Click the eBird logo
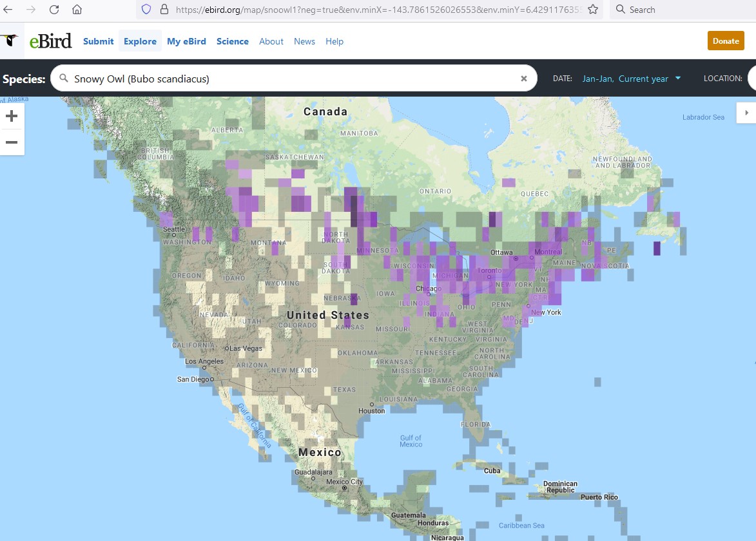 37,41
